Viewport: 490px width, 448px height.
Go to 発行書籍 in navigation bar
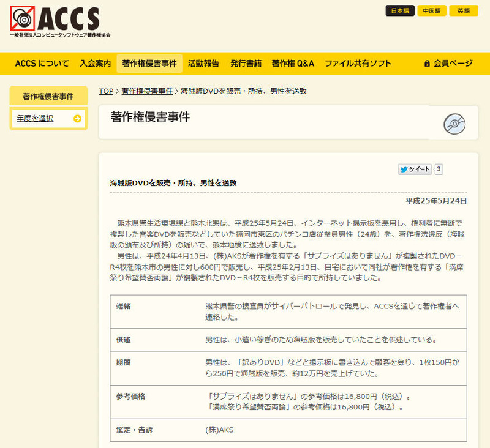[246, 64]
